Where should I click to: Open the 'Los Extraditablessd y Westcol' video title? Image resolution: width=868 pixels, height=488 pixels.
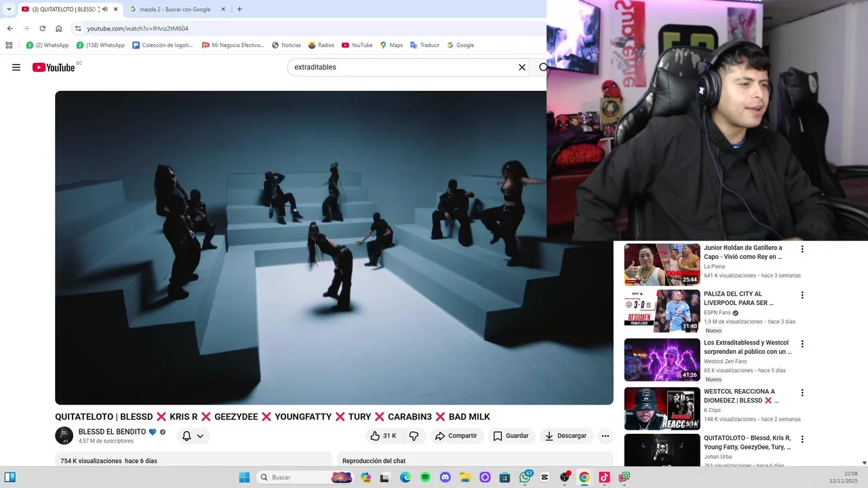point(748,347)
